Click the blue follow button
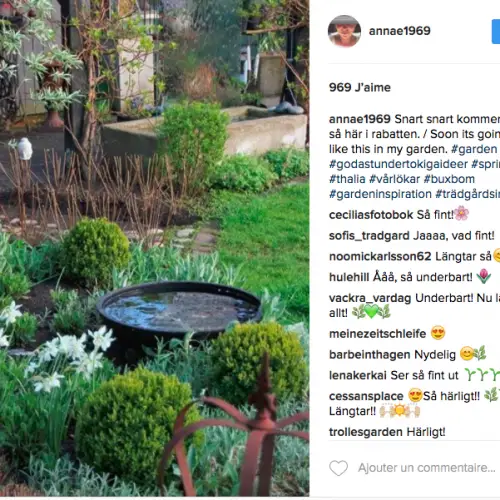The image size is (500, 500). [496, 31]
